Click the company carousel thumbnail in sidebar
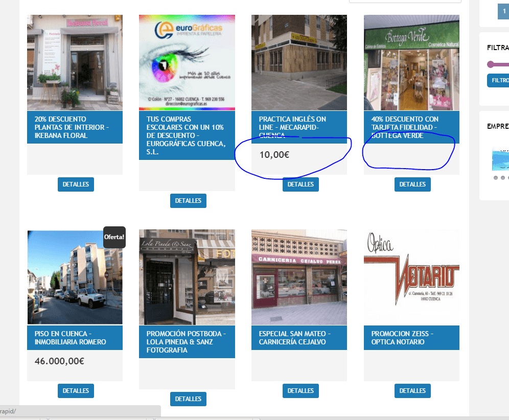 [x=500, y=159]
